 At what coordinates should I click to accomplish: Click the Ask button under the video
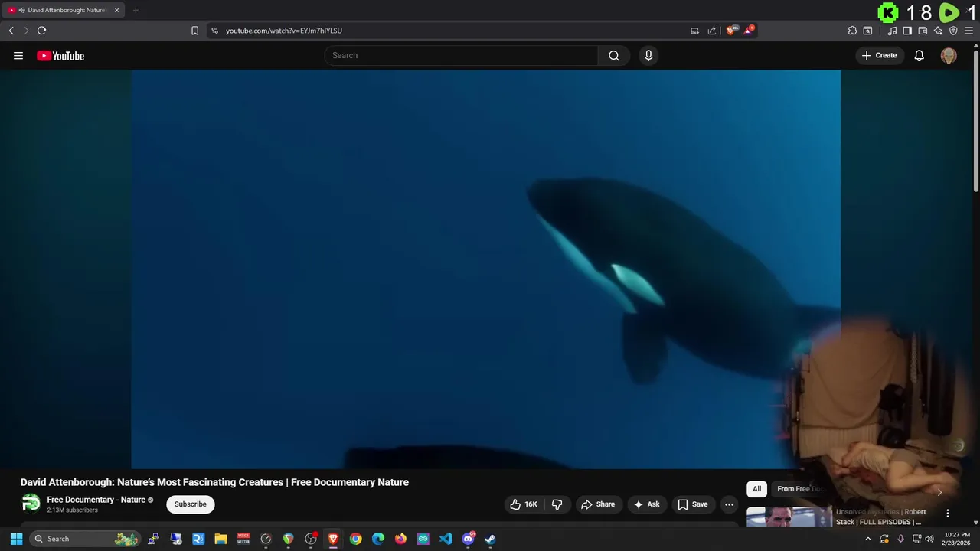(647, 504)
